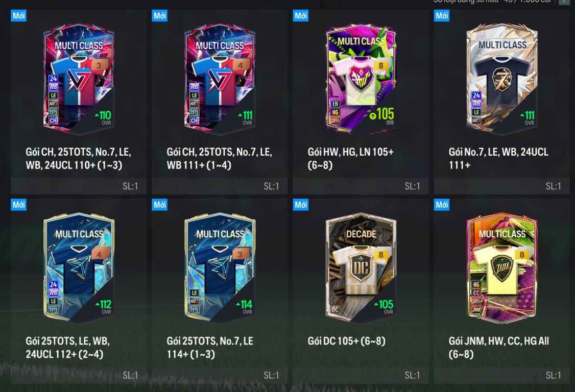
Task: Open the purple Multi Class 105 OVR pack
Action: click(x=361, y=80)
